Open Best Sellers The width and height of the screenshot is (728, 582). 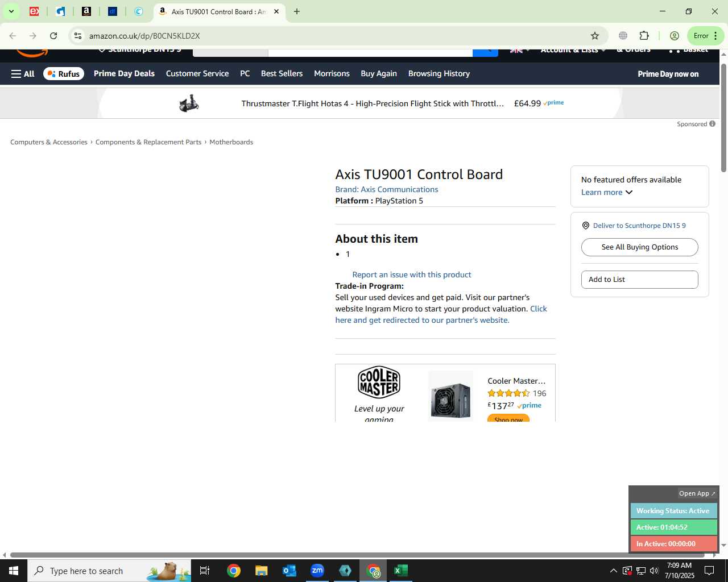tap(282, 74)
